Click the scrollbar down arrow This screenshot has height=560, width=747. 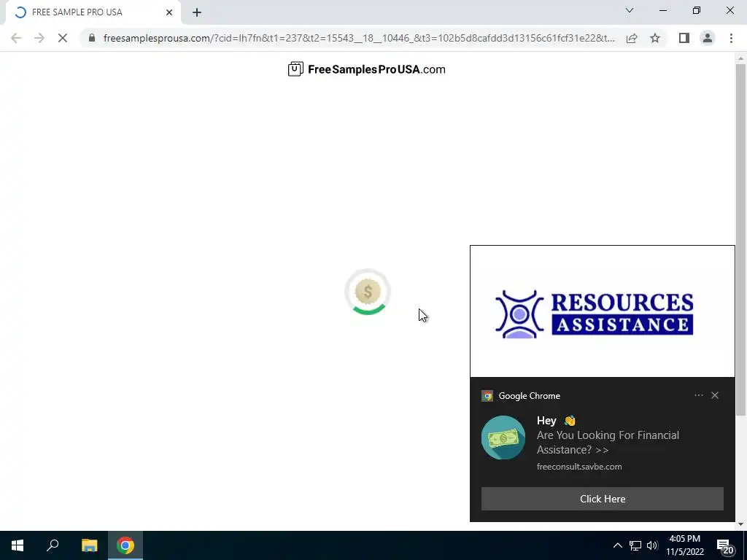pyautogui.click(x=740, y=524)
